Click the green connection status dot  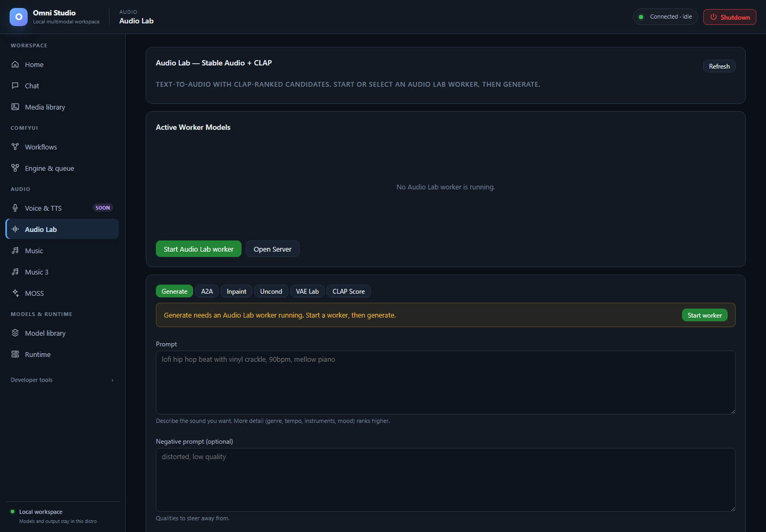[x=641, y=17]
